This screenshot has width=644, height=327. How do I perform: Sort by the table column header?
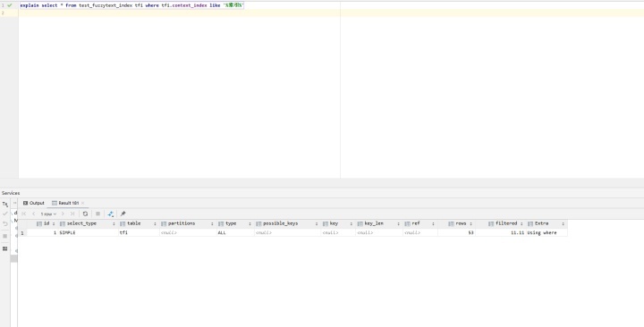(x=138, y=223)
